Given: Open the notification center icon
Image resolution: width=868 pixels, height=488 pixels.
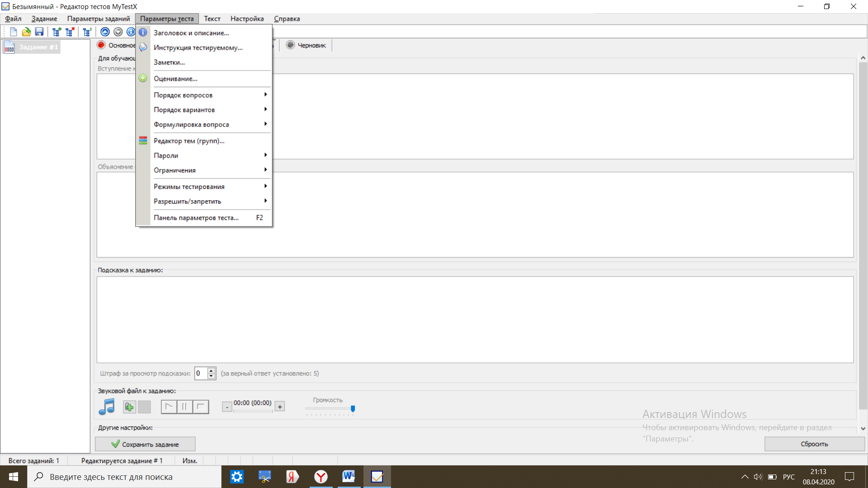Looking at the screenshot, I should pyautogui.click(x=849, y=477).
